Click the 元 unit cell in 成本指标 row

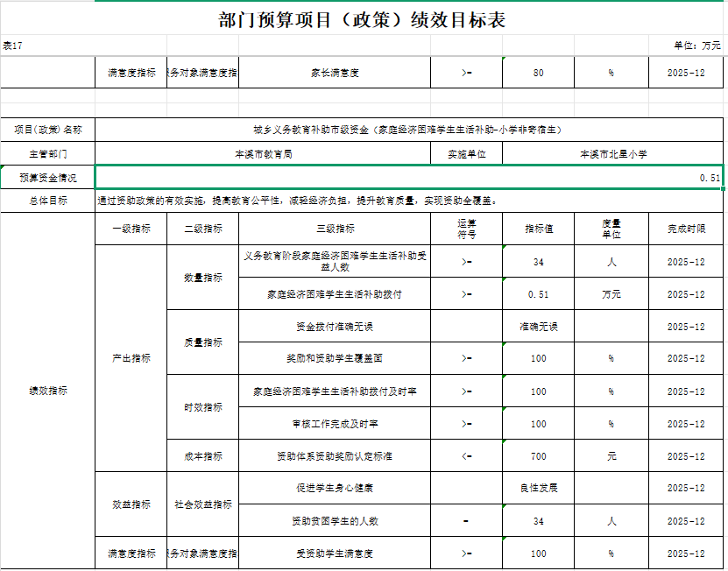point(611,456)
